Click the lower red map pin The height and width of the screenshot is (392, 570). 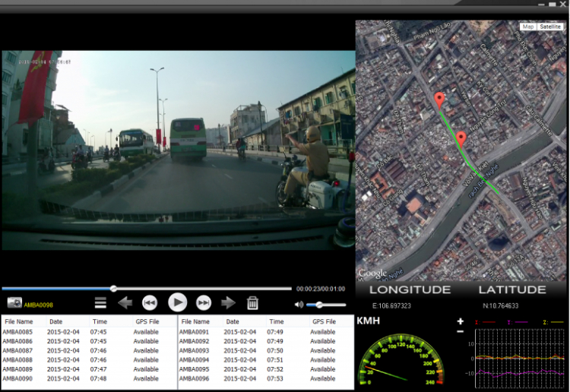(461, 141)
